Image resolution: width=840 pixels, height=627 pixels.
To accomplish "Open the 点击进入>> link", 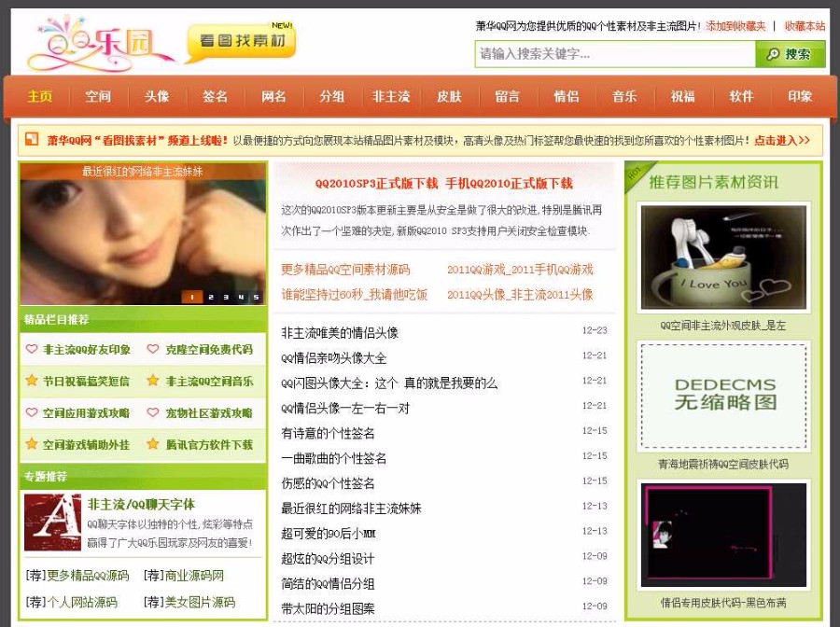I will click(x=780, y=138).
